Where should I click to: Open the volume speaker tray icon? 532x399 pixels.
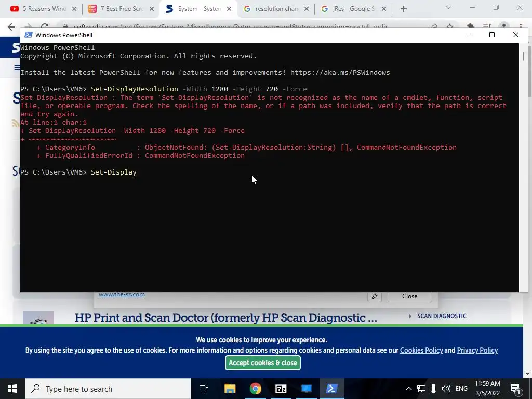coord(446,389)
